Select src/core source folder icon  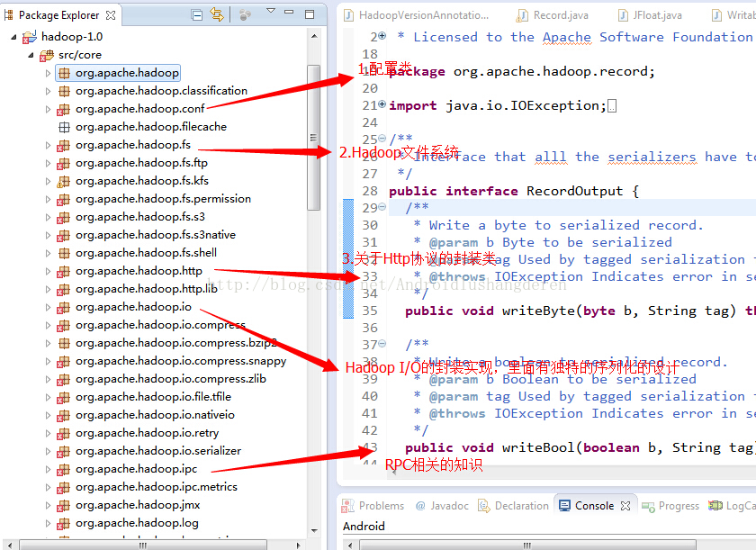46,56
